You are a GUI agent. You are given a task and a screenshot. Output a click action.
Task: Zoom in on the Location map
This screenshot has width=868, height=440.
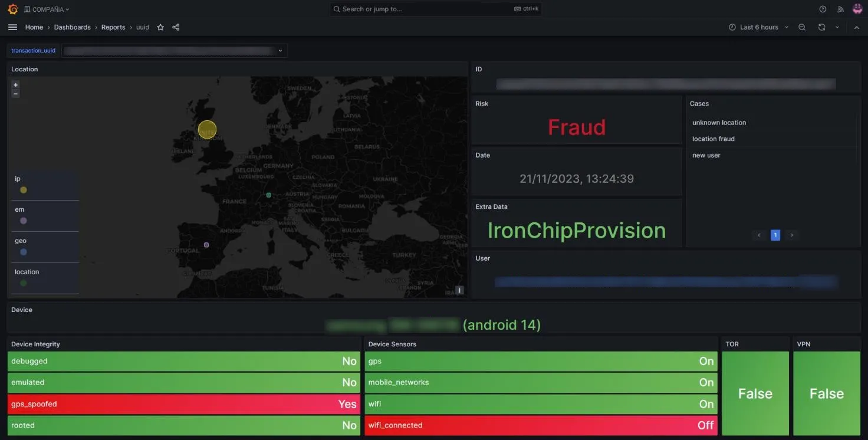[16, 85]
